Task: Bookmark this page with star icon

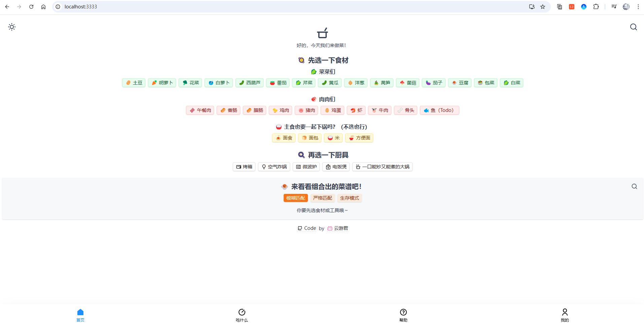Action: pos(542,7)
